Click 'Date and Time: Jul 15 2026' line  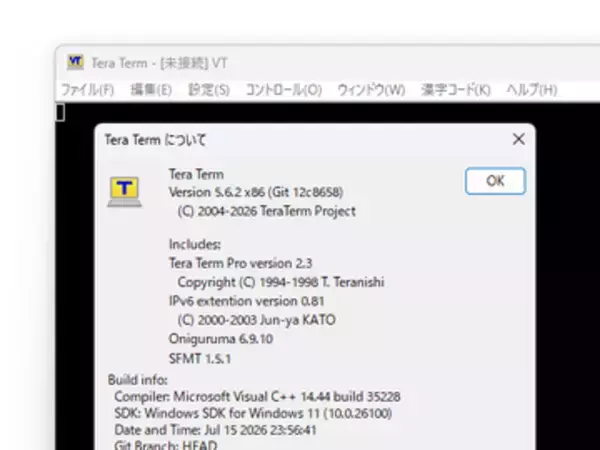(x=215, y=430)
